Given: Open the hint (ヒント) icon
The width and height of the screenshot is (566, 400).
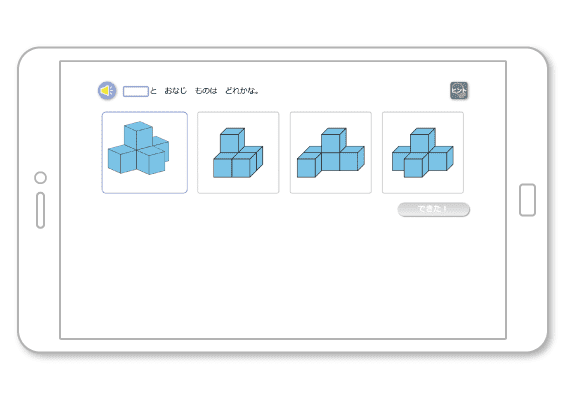Looking at the screenshot, I should coord(459,90).
